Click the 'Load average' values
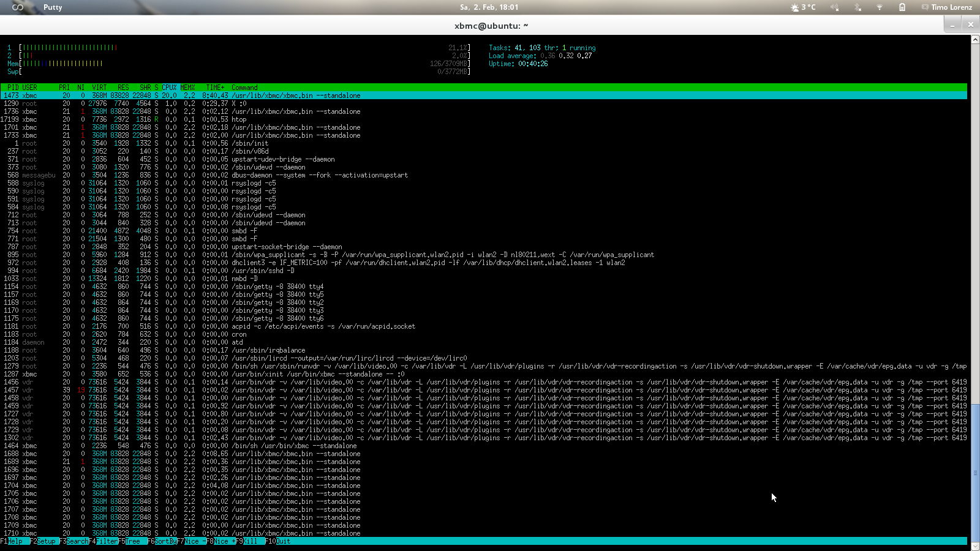Image resolution: width=980 pixels, height=551 pixels. click(x=566, y=56)
